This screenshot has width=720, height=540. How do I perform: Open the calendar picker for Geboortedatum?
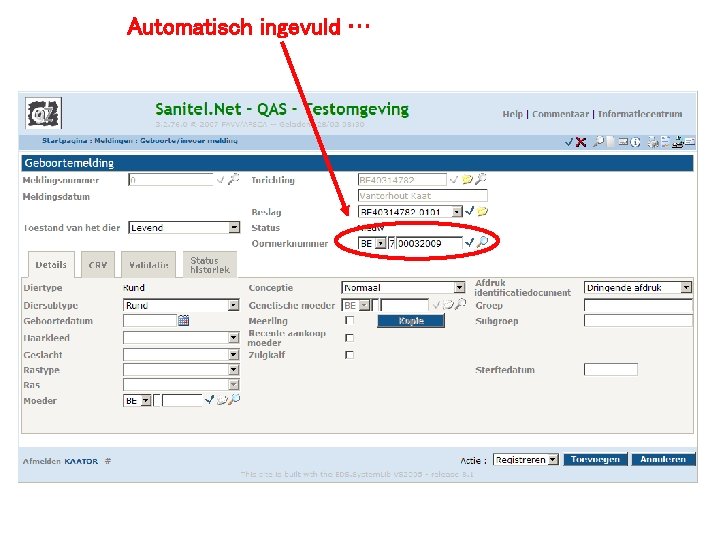(183, 320)
